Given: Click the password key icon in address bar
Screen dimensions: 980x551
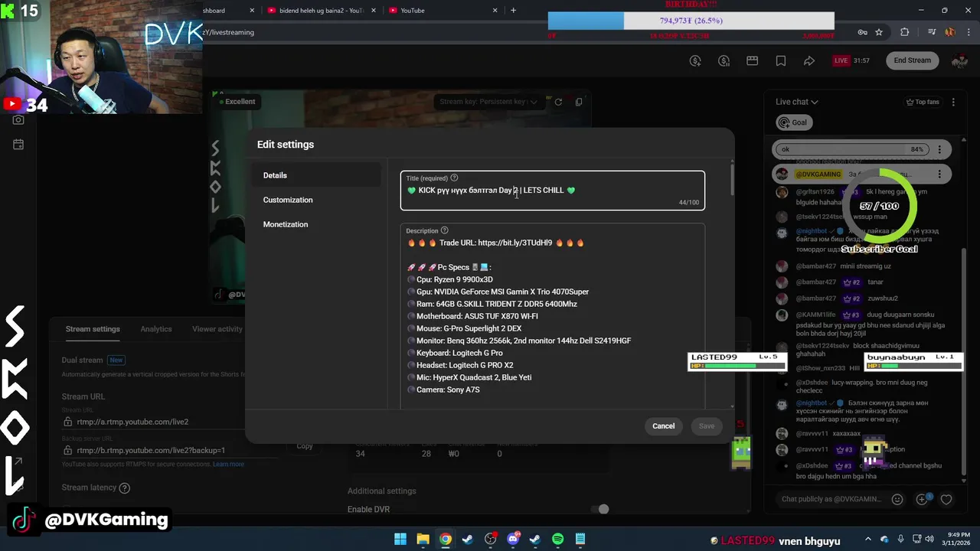Looking at the screenshot, I should click(x=862, y=32).
